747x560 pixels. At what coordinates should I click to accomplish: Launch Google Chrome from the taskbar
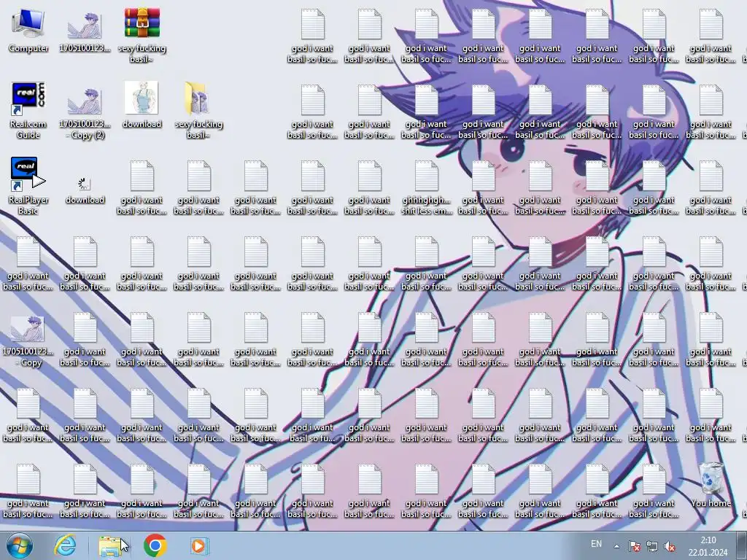155,545
